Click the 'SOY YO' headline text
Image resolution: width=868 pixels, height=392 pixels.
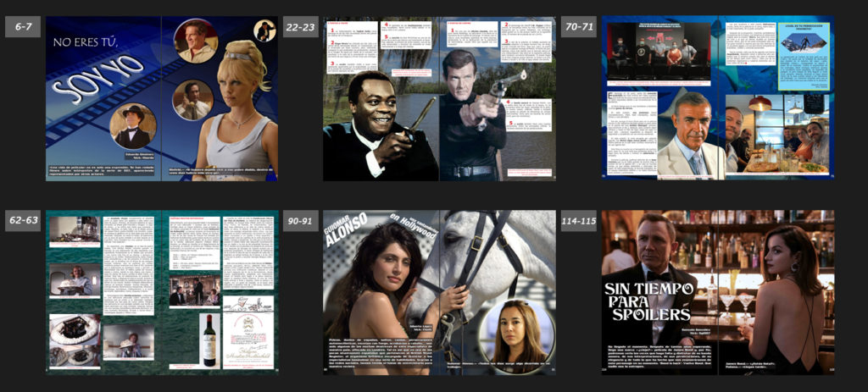click(x=98, y=79)
